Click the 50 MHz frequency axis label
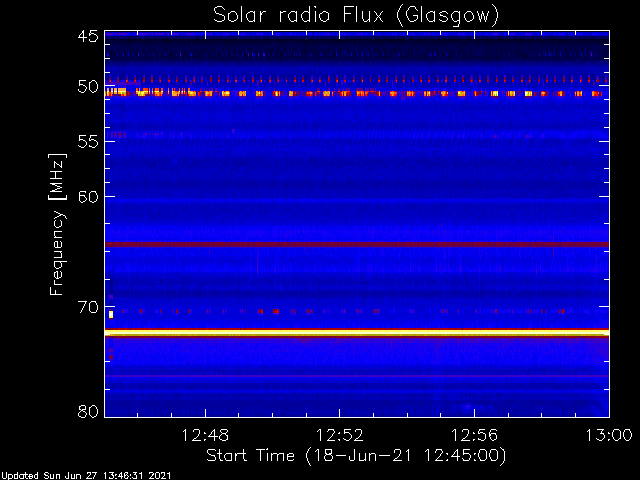The height and width of the screenshot is (480, 640). (88, 87)
